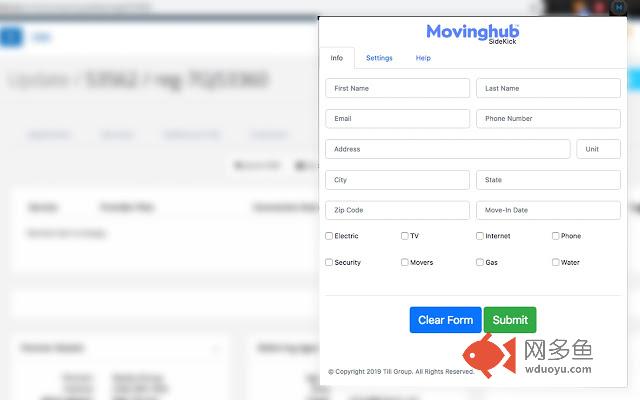
Task: Select the Info tab
Action: (337, 58)
